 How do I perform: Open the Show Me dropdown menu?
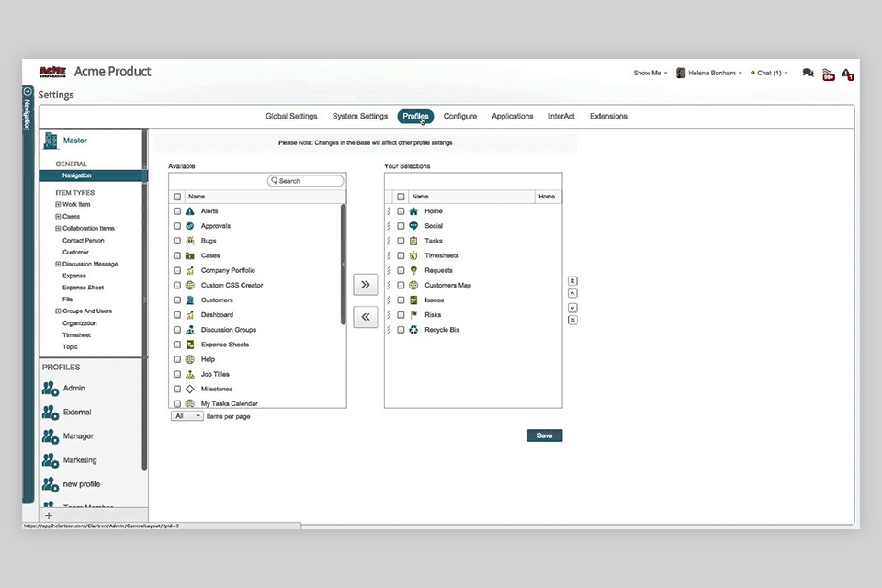650,73
